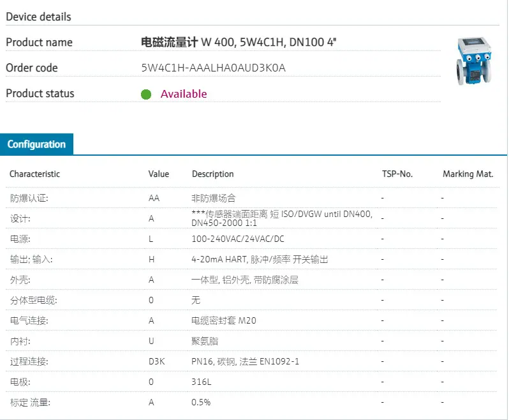Select order code 5W4C1H-AAALHA0AUD3K0A text
The image size is (509, 420).
[x=213, y=68]
